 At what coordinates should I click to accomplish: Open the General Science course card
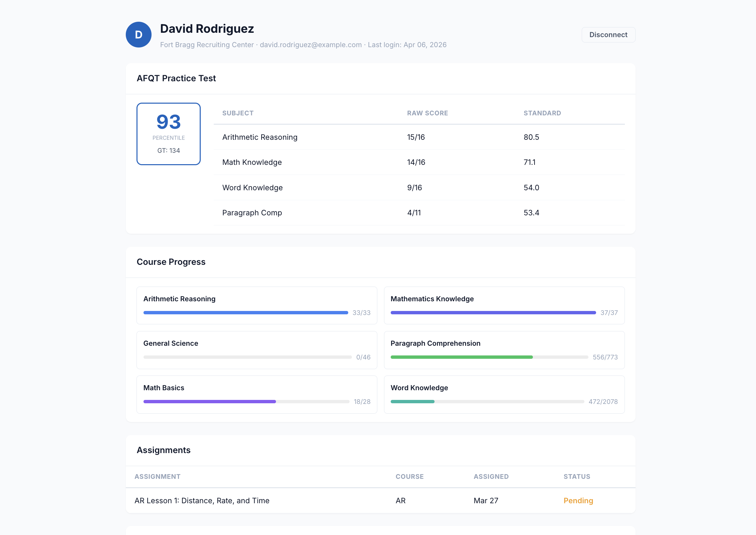[x=257, y=350]
